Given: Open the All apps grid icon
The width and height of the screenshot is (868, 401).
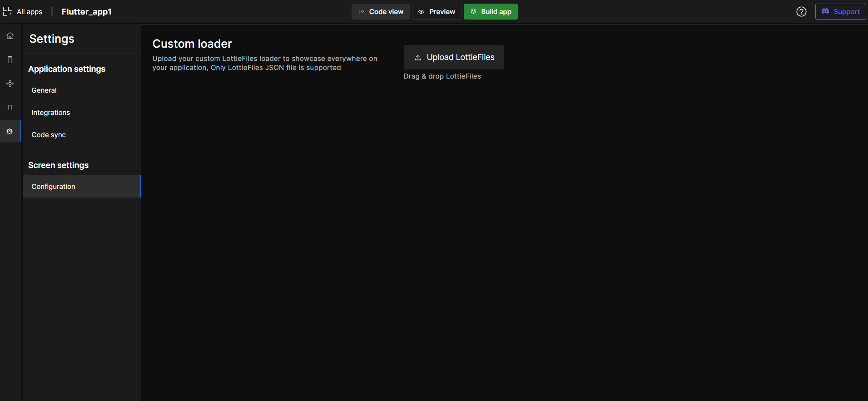Looking at the screenshot, I should pyautogui.click(x=8, y=11).
